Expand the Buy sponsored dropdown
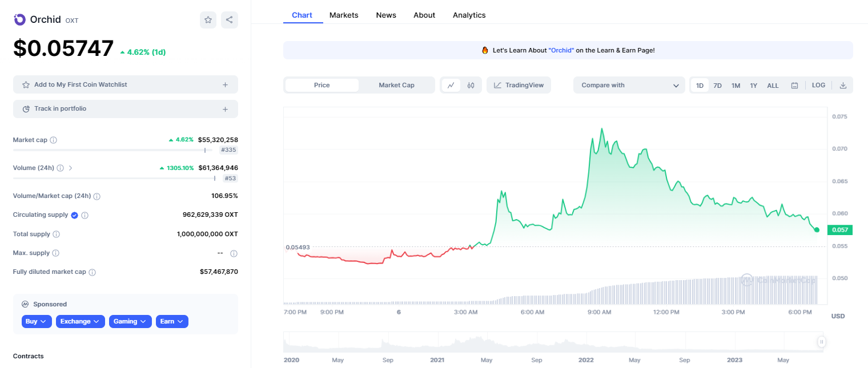The image size is (868, 368). (x=37, y=322)
